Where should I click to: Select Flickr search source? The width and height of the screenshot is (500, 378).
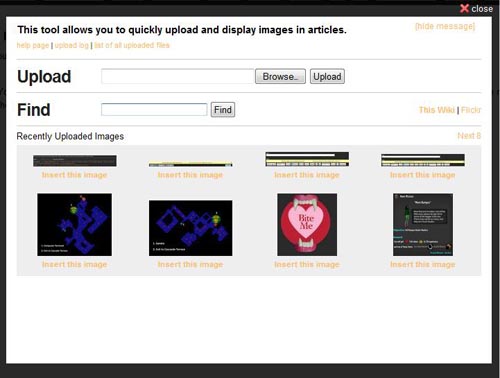point(471,110)
